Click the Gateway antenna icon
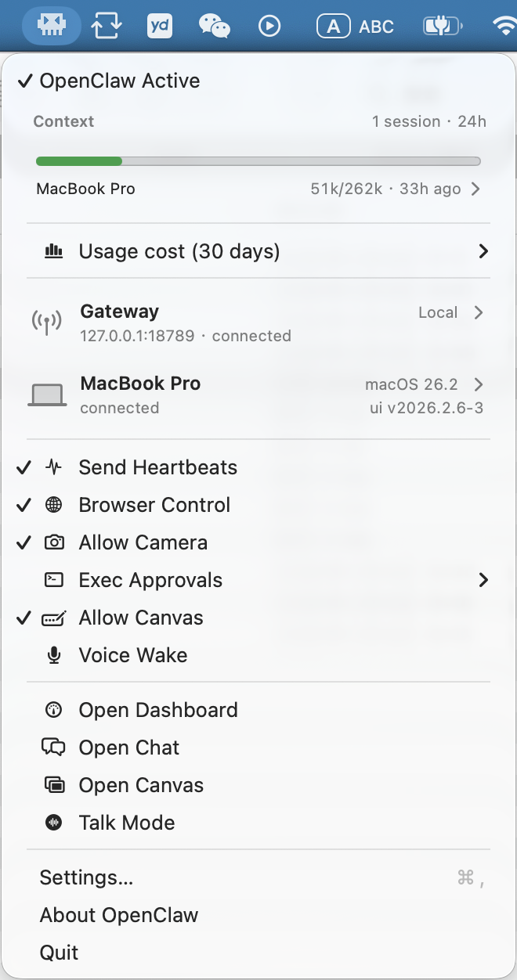517x980 pixels. pyautogui.click(x=47, y=322)
